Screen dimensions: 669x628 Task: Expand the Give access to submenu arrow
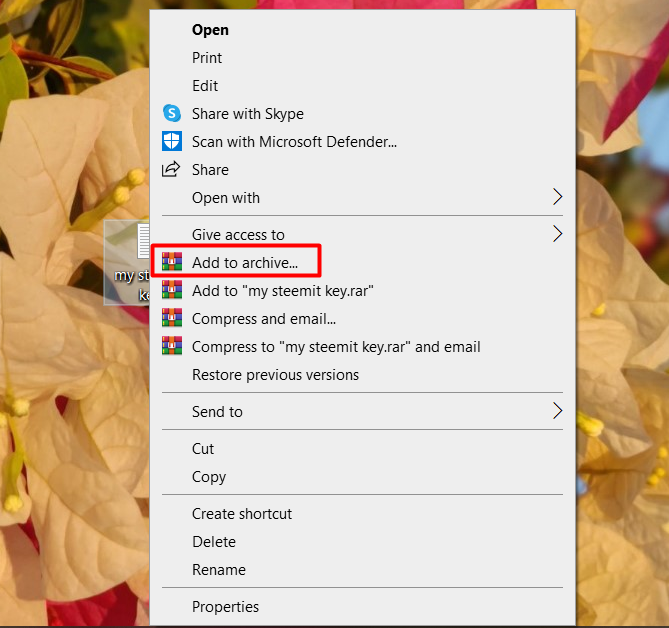557,234
